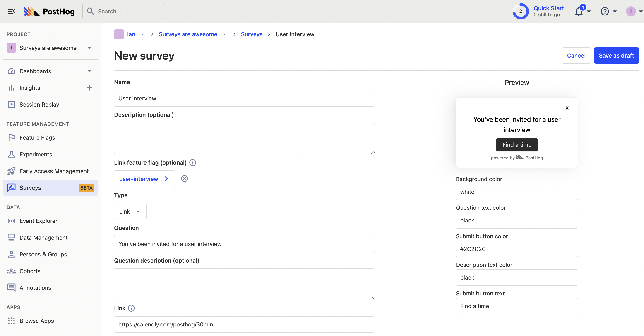Image resolution: width=644 pixels, height=336 pixels.
Task: Click the info icon next to Link label
Action: pos(131,308)
